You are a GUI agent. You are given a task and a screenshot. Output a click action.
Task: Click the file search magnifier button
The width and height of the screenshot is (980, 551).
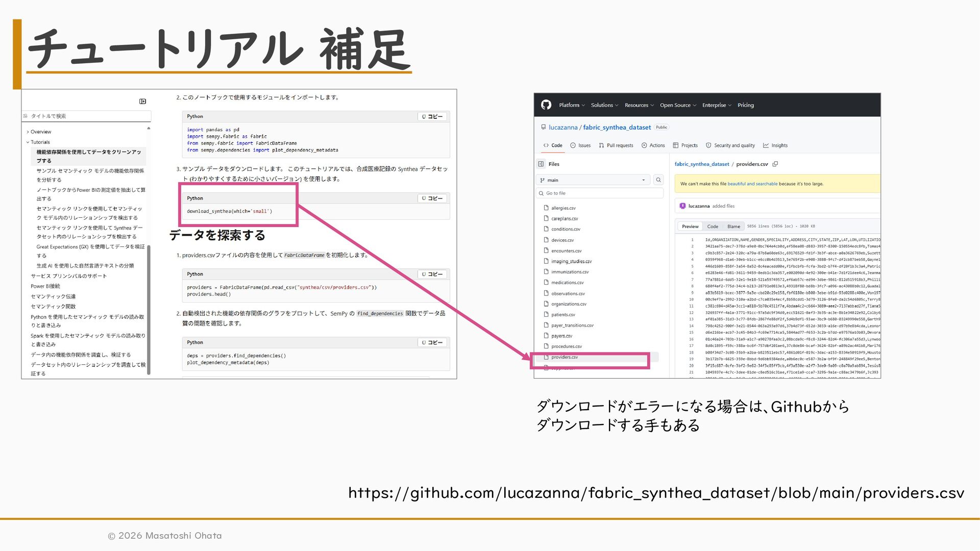[x=658, y=180]
